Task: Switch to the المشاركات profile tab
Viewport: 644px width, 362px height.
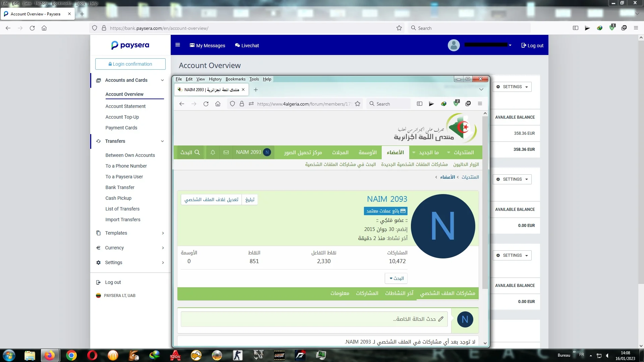Action: 367,293
